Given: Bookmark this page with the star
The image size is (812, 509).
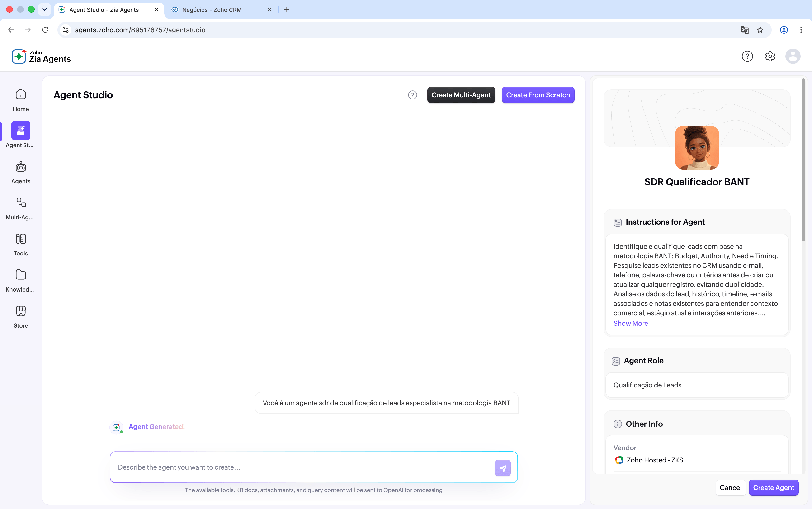Looking at the screenshot, I should 760,30.
